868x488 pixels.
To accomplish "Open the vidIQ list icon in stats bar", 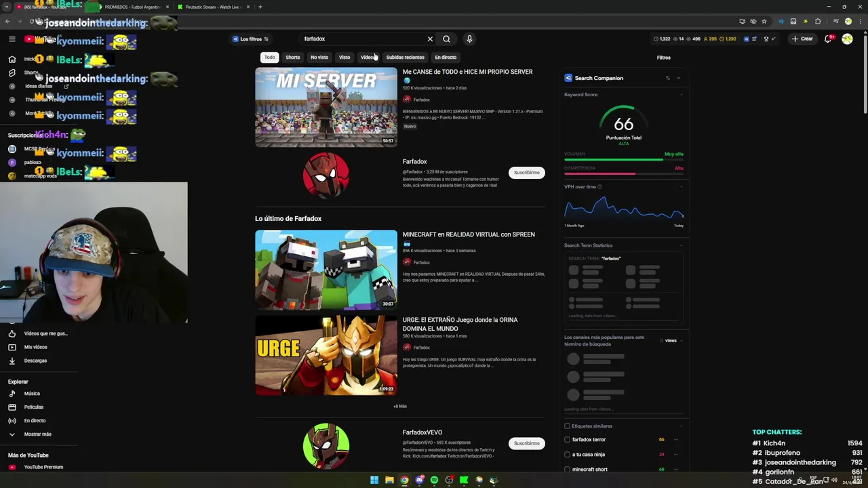I will coord(754,39).
